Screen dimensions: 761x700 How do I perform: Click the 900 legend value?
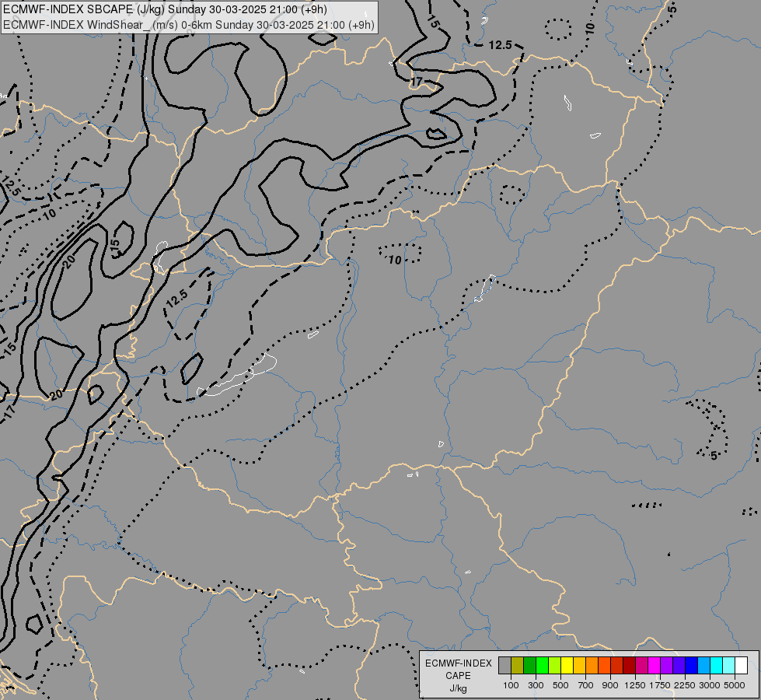coord(610,685)
